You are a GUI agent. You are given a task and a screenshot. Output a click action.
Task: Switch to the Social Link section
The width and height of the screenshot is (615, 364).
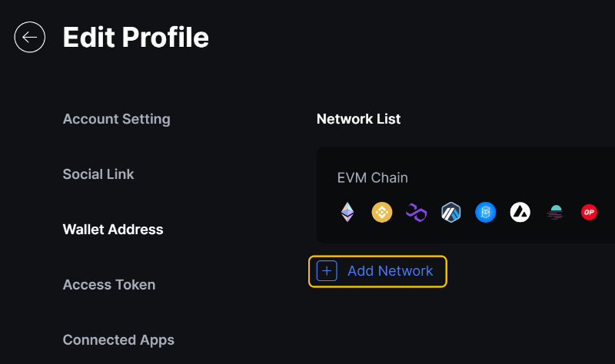click(98, 174)
